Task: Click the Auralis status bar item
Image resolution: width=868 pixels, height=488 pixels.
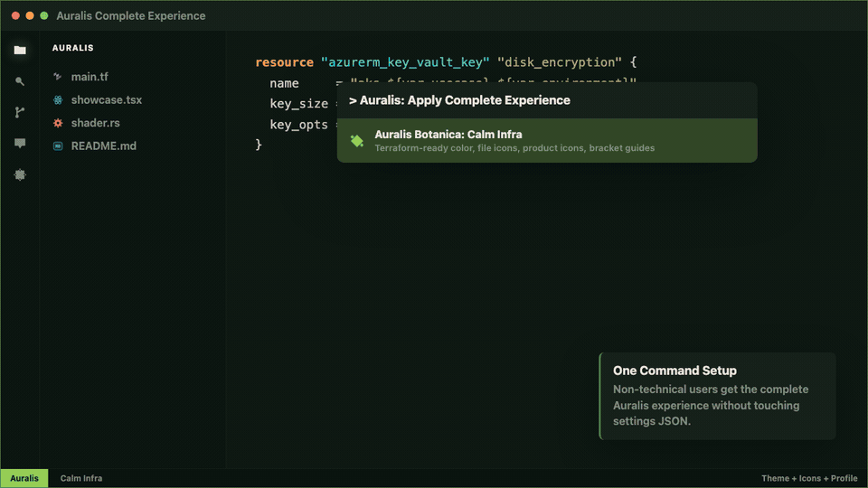Action: [x=24, y=478]
